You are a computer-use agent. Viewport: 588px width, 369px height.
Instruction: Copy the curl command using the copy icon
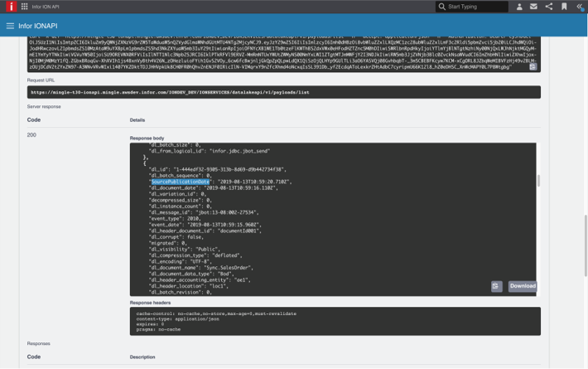[533, 66]
